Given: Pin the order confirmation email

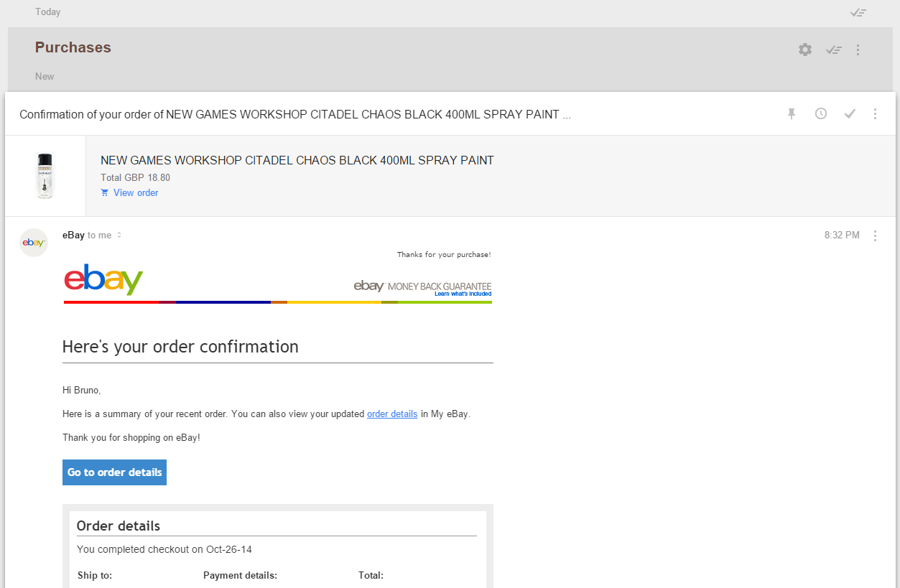Looking at the screenshot, I should pos(792,113).
